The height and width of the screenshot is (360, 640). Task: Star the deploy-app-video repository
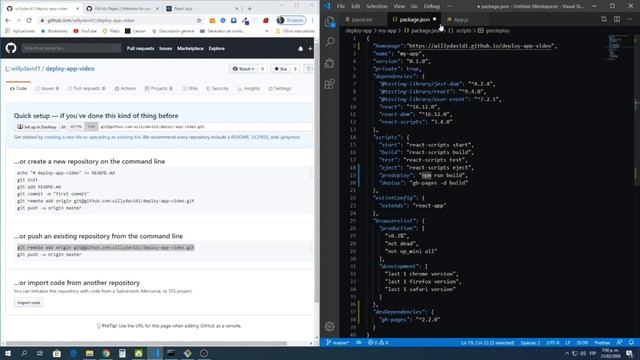(x=281, y=69)
